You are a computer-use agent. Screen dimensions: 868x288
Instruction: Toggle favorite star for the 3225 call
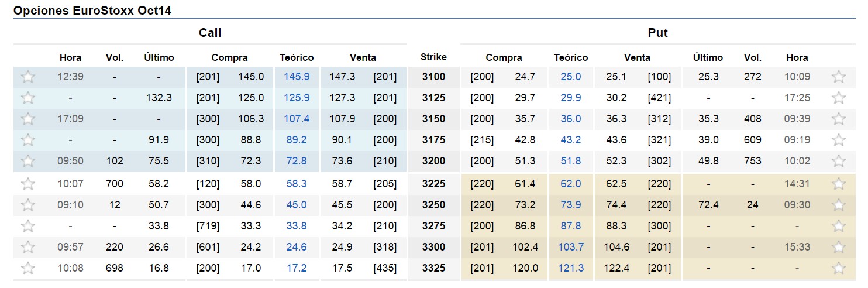coord(27,184)
